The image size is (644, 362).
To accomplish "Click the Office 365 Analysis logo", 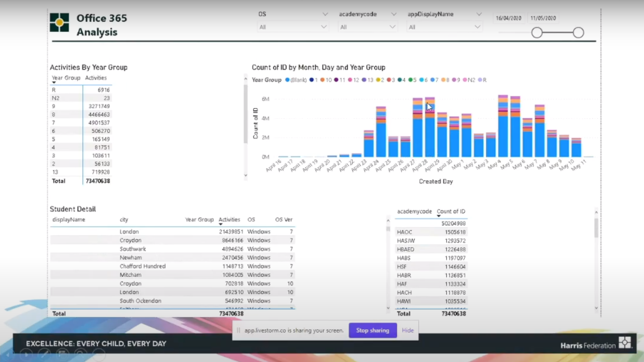I will 59,23.
